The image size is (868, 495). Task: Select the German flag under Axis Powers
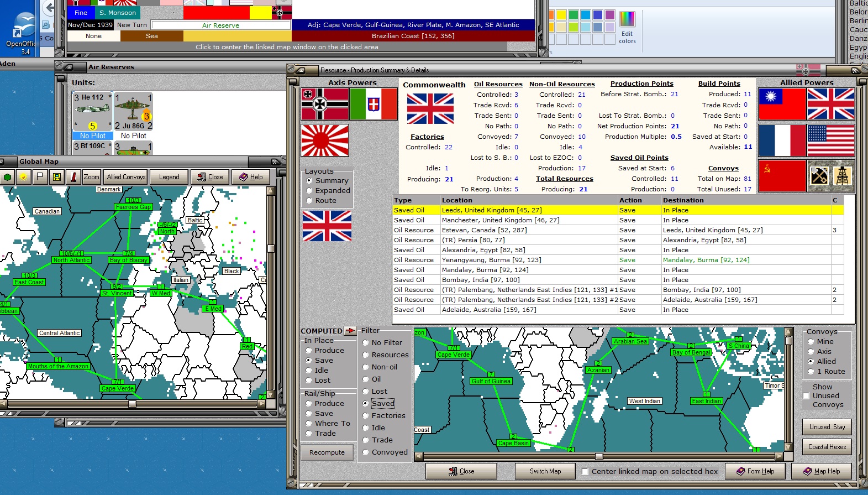324,105
